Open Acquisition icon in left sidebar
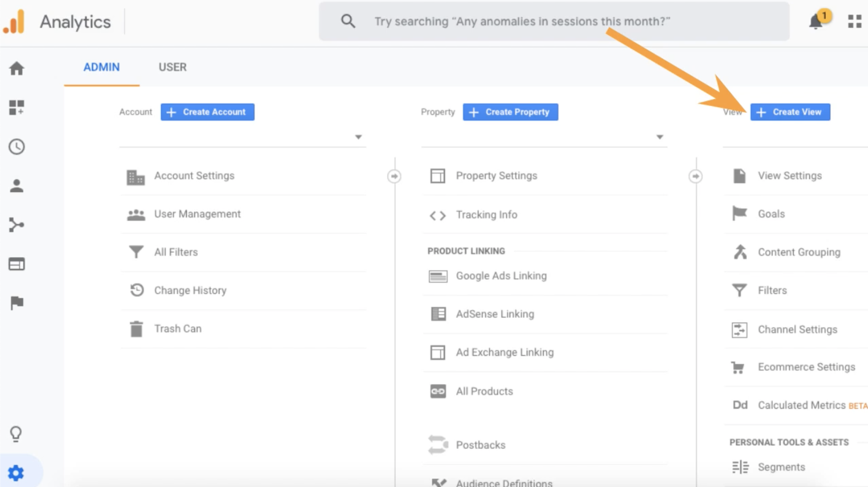 point(17,225)
